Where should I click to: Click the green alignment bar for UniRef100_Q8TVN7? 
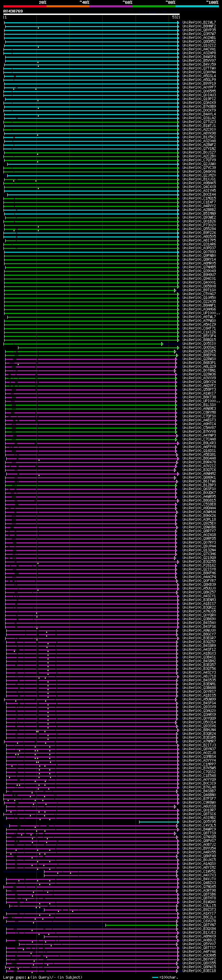[142, 925]
